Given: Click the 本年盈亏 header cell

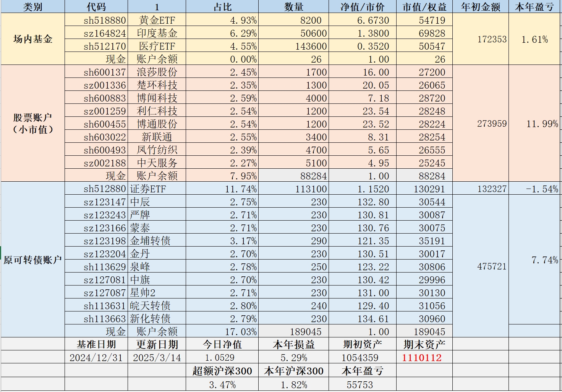Looking at the screenshot, I should coord(535,7).
